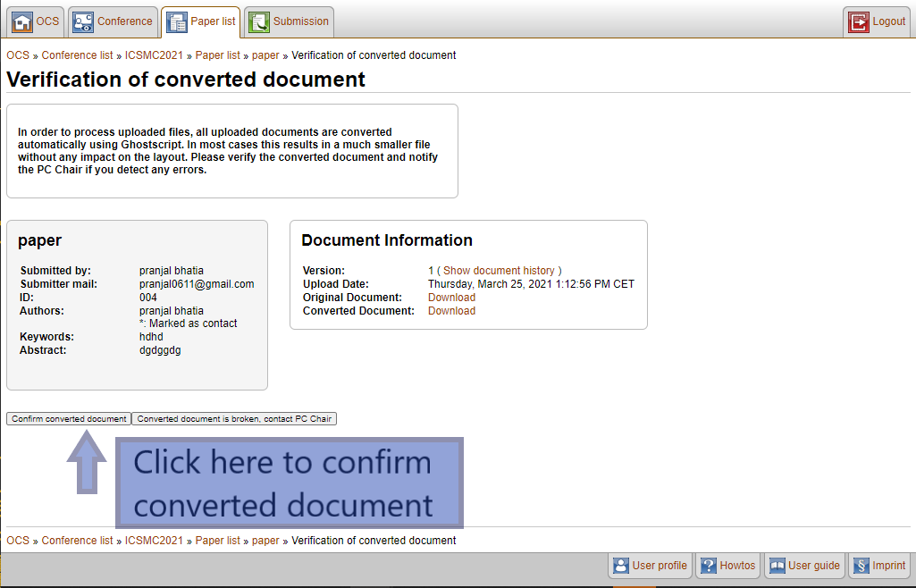
Task: Click the Imprint section sign icon
Action: pyautogui.click(x=861, y=566)
